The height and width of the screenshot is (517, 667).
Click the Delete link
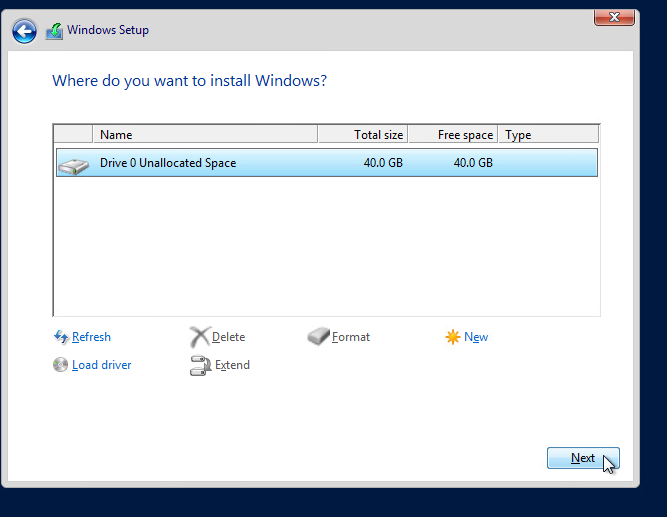228,337
